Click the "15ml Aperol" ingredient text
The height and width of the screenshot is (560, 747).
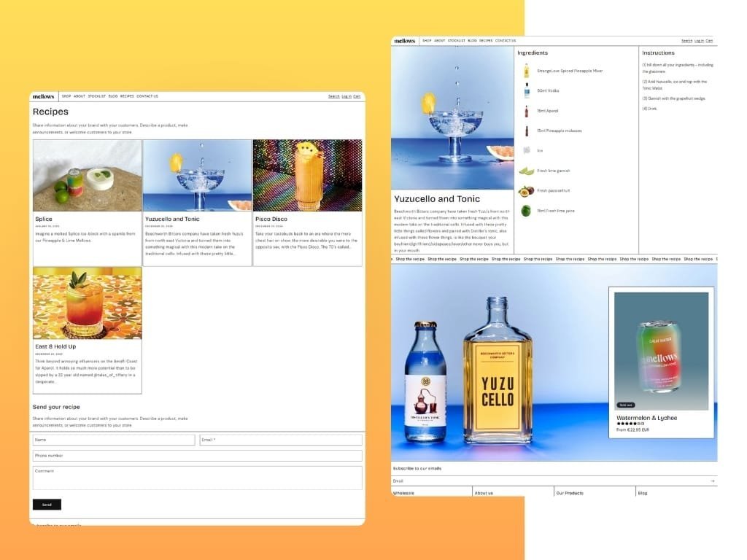click(547, 111)
